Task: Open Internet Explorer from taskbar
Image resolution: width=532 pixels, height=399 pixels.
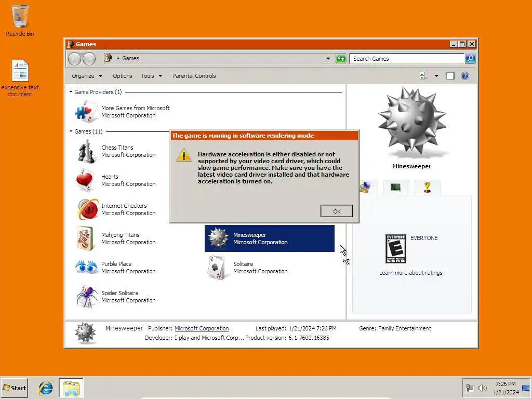Action: (46, 388)
